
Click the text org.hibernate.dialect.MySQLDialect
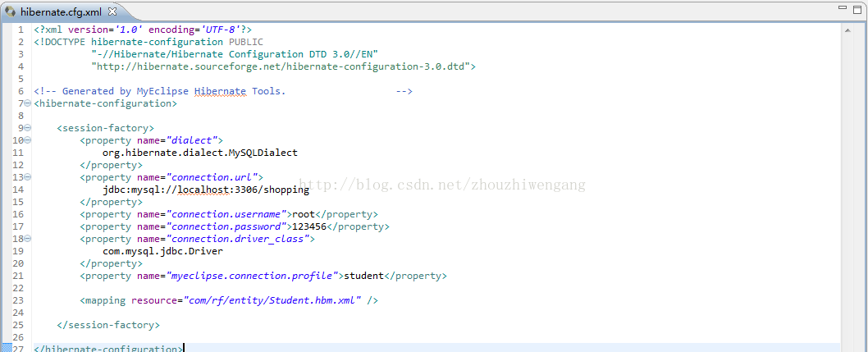coord(200,153)
